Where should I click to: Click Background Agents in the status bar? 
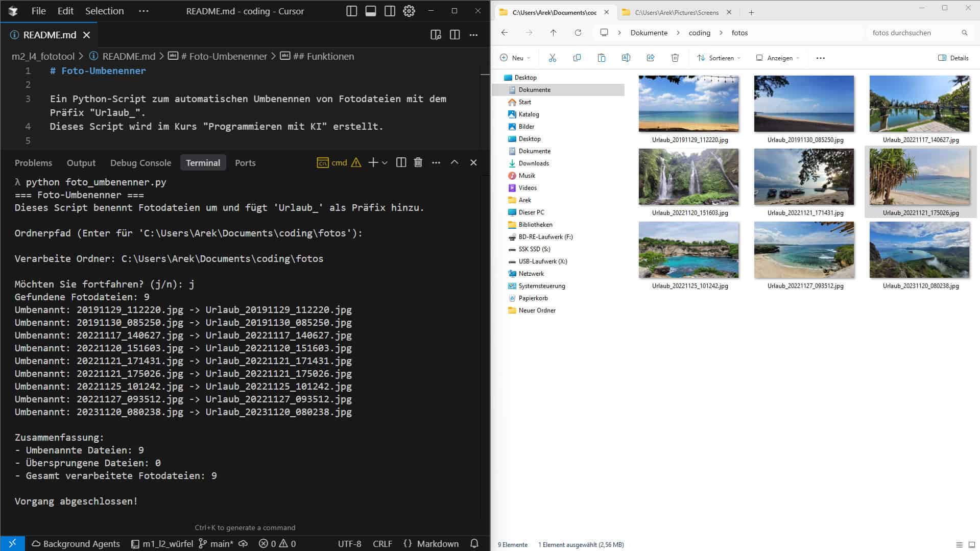[76, 544]
